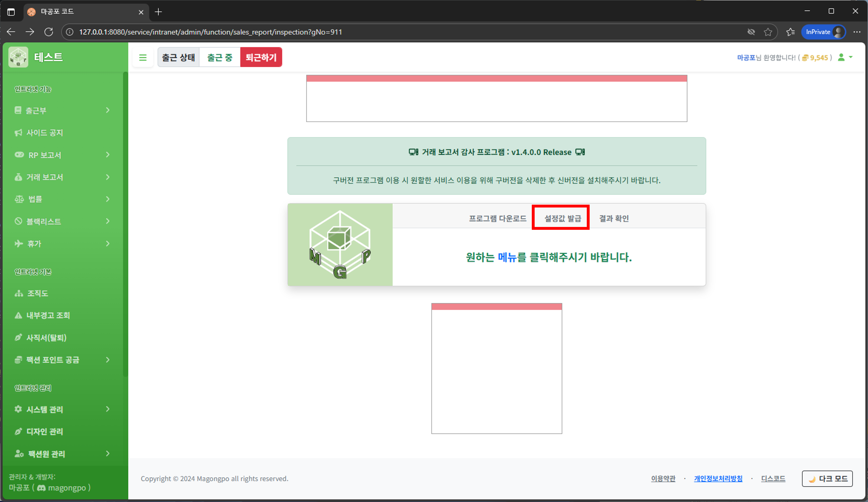868x502 pixels.
Task: Click the gear icon for 시스템 관리
Action: coord(19,409)
